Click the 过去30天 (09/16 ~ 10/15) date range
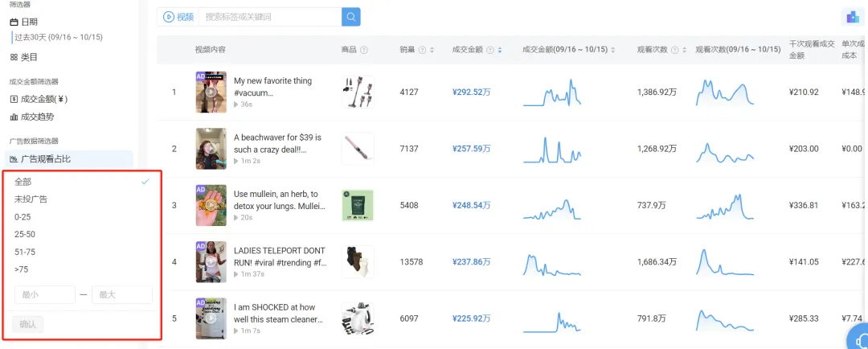 (59, 37)
